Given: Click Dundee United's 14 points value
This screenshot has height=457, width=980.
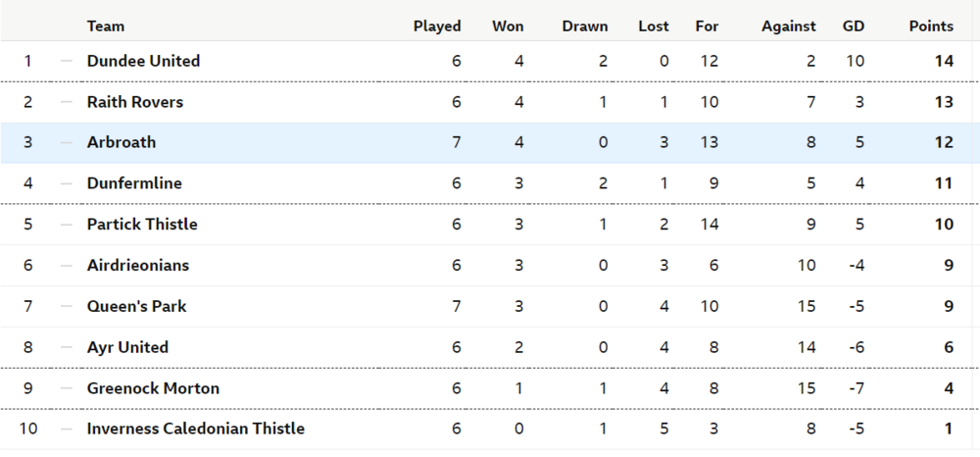Looking at the screenshot, I should click(944, 61).
